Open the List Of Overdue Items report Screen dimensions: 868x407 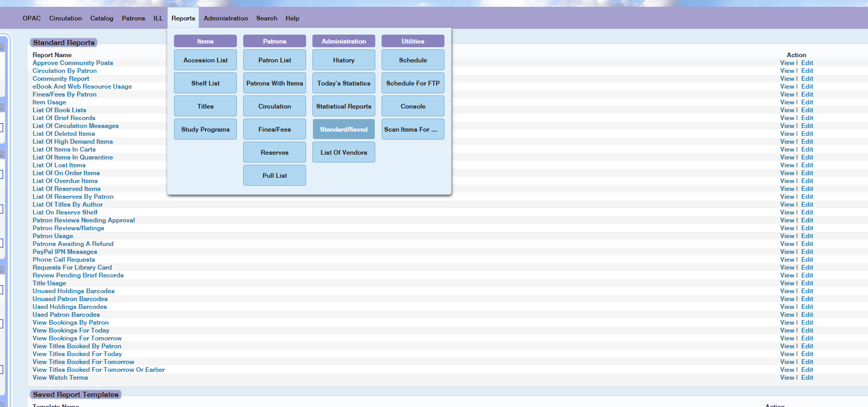pos(65,181)
